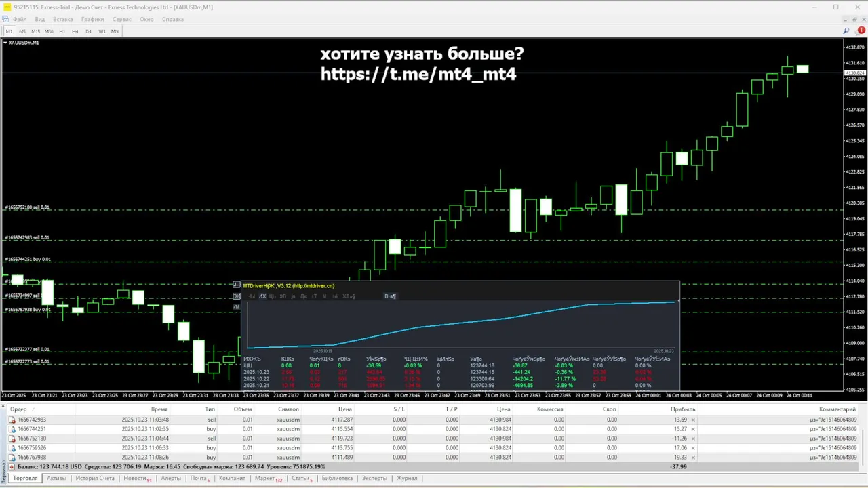The width and height of the screenshot is (868, 488).
Task: Switch chart to D1 daily timeframe
Action: (x=88, y=31)
